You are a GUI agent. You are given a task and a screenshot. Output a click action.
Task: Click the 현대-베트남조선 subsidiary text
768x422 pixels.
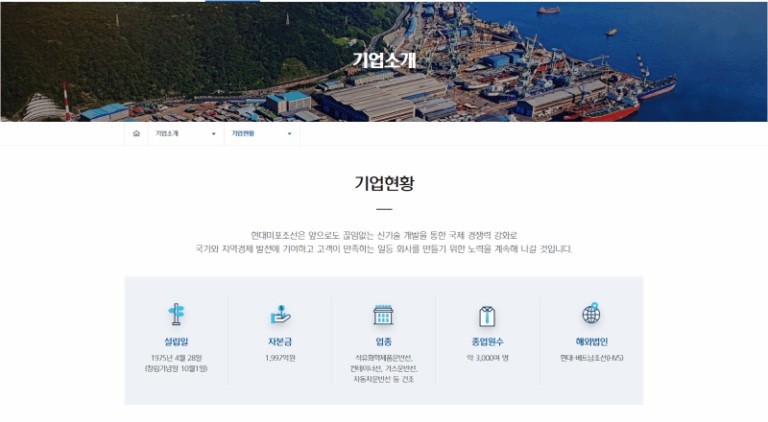coord(592,358)
